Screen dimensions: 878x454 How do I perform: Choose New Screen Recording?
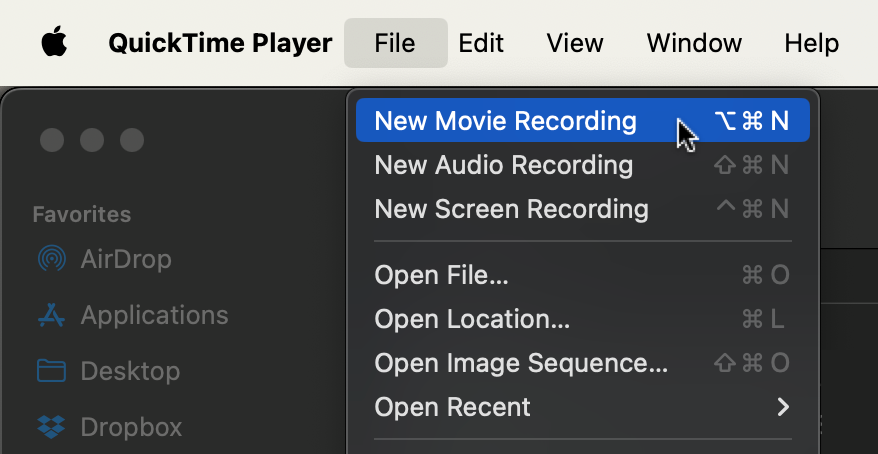(x=583, y=209)
